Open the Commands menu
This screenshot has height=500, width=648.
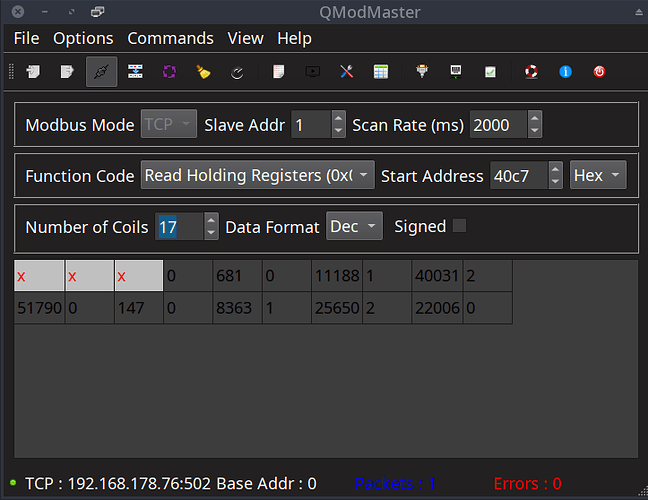(170, 38)
